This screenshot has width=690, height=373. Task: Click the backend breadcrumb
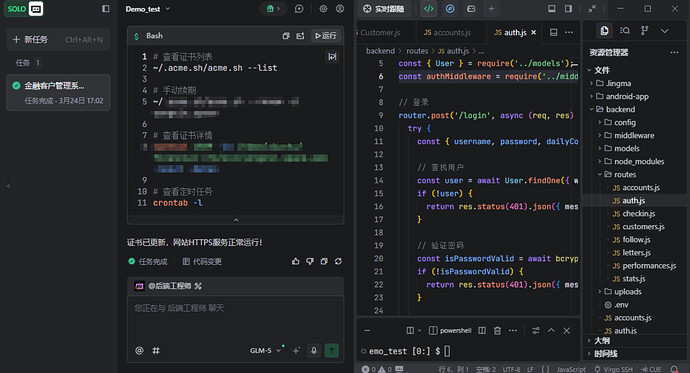pos(380,51)
